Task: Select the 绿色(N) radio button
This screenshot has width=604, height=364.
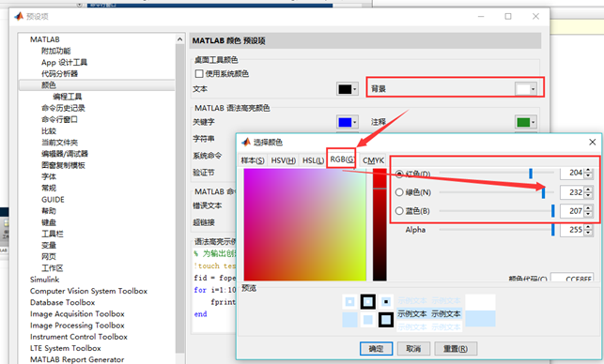Action: point(399,192)
